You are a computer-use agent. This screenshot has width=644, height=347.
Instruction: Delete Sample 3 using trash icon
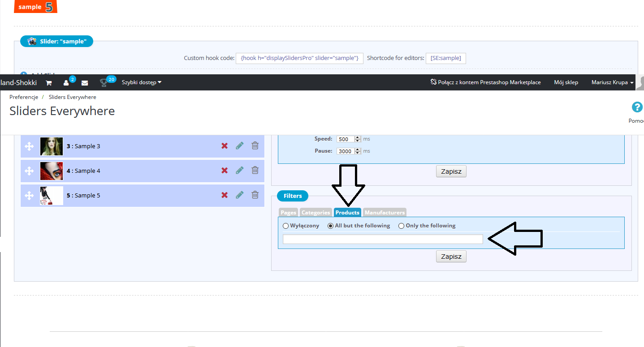point(255,146)
